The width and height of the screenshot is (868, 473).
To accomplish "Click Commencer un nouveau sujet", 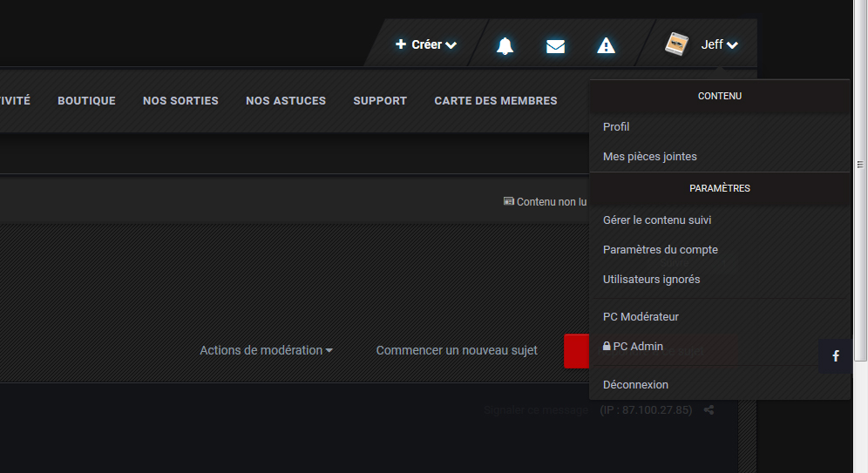I will click(x=457, y=350).
